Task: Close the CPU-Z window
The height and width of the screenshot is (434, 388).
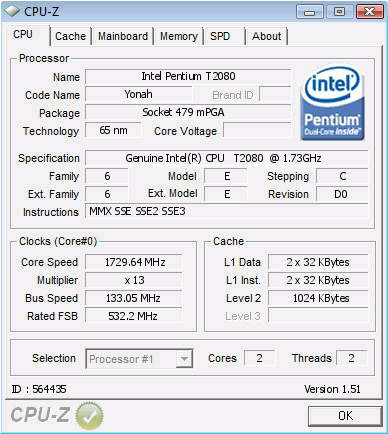Action: [x=369, y=12]
